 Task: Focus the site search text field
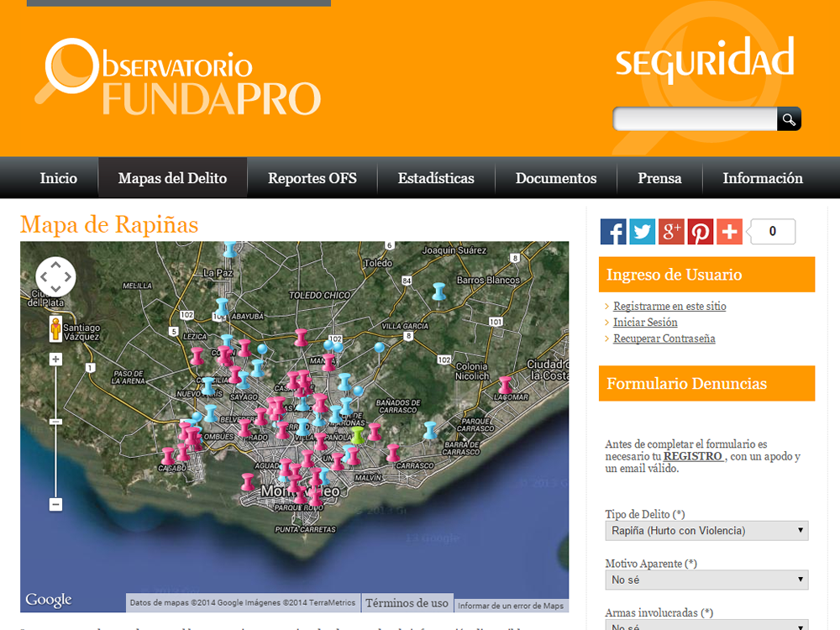[695, 119]
